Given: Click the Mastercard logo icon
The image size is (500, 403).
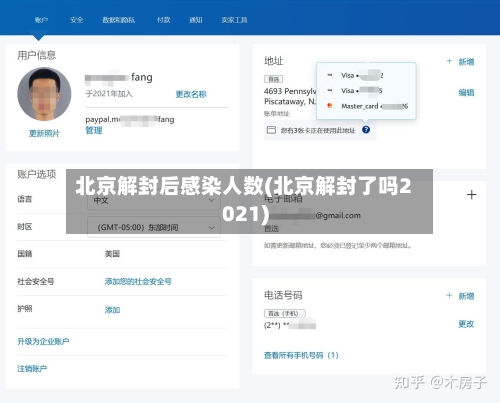Looking at the screenshot, I should [x=330, y=106].
